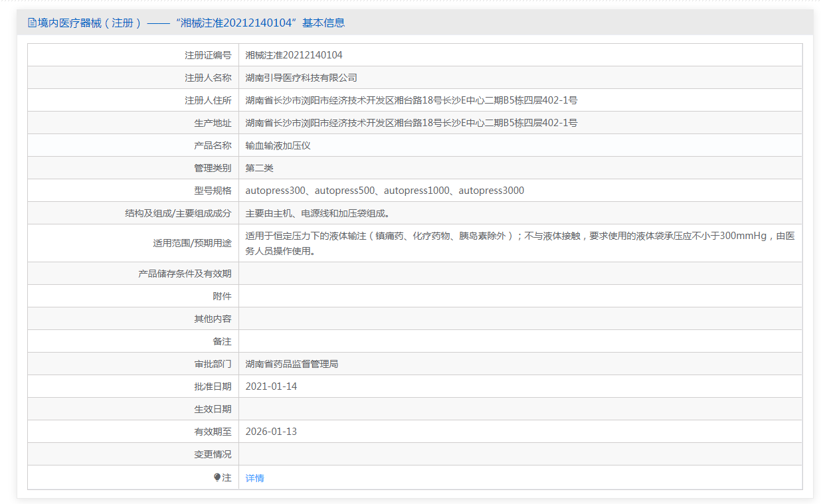Click the 注册人住所 address value
The height and width of the screenshot is (504, 821).
410,100
